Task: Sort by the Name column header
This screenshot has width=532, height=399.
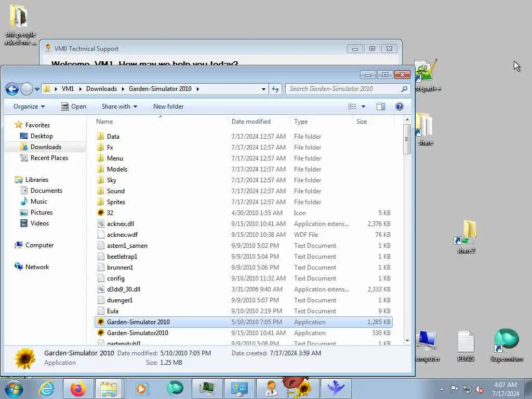Action: click(x=104, y=122)
